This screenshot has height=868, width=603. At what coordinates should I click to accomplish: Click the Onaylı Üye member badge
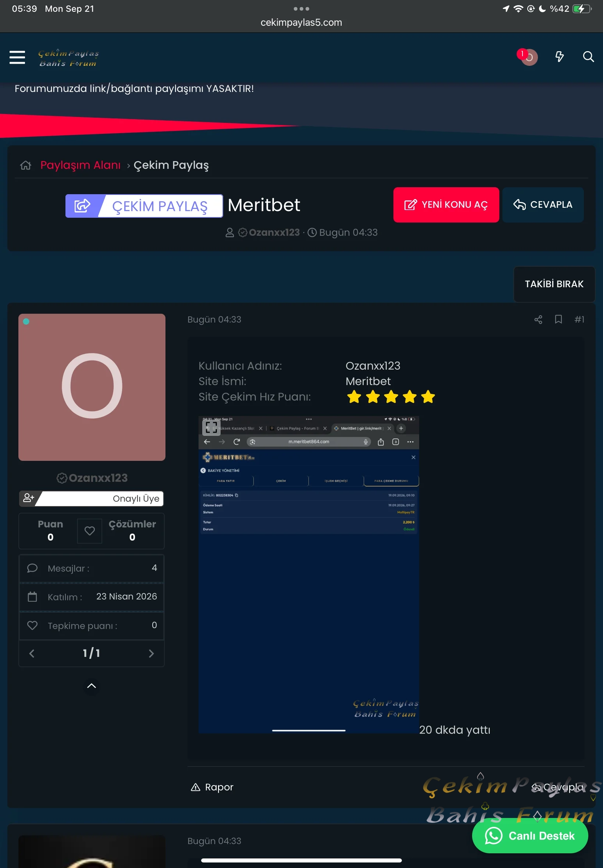pyautogui.click(x=92, y=498)
